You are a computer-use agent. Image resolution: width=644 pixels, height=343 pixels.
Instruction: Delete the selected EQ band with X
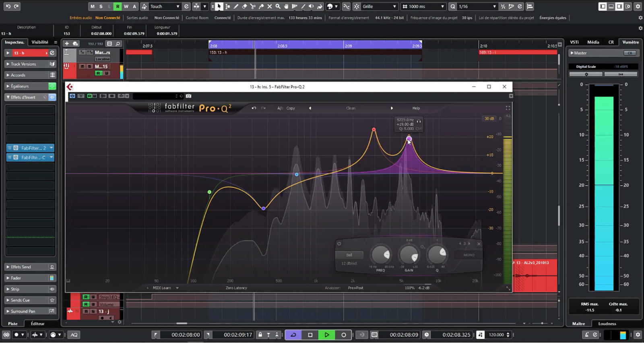click(479, 244)
